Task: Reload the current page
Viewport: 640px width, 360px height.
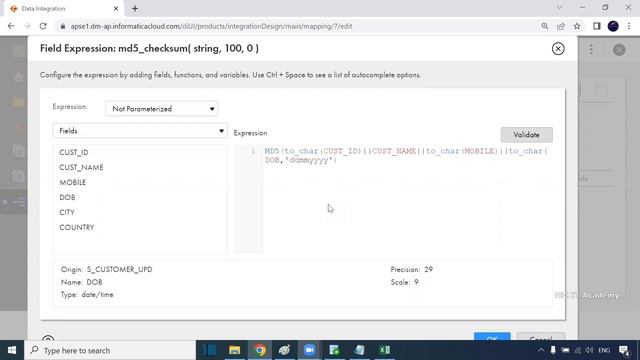Action: 43,26
